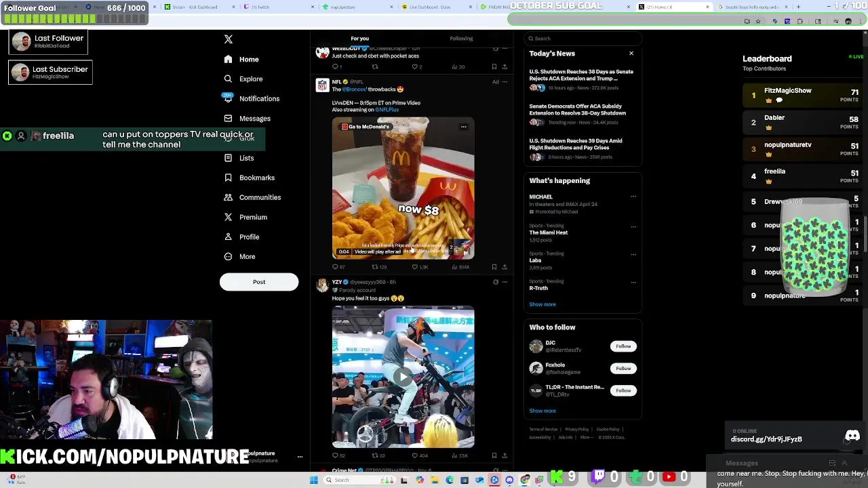Open more options for The Miami Heat trend
868x488 pixels.
tap(633, 226)
